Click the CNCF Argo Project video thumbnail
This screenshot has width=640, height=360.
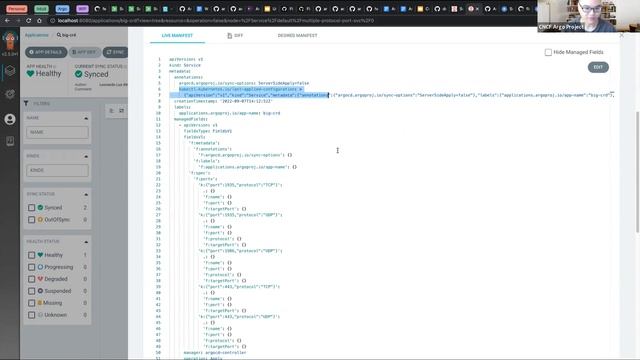(x=588, y=16)
